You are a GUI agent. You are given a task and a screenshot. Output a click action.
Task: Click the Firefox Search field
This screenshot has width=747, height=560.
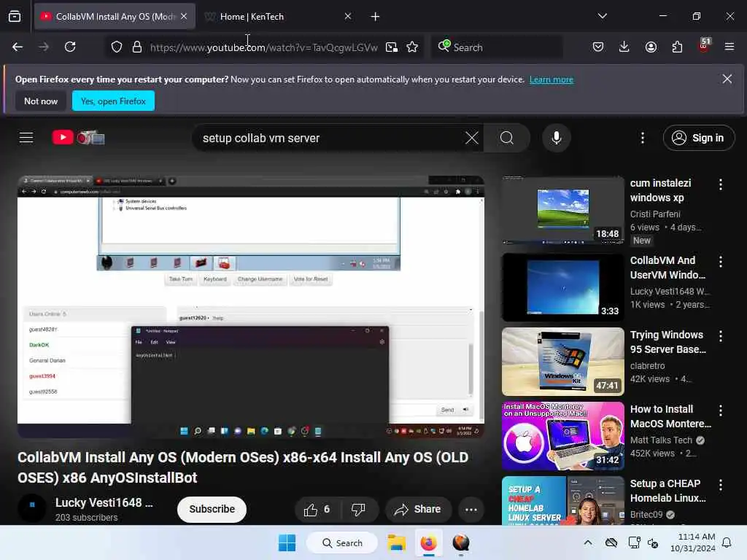click(x=497, y=47)
